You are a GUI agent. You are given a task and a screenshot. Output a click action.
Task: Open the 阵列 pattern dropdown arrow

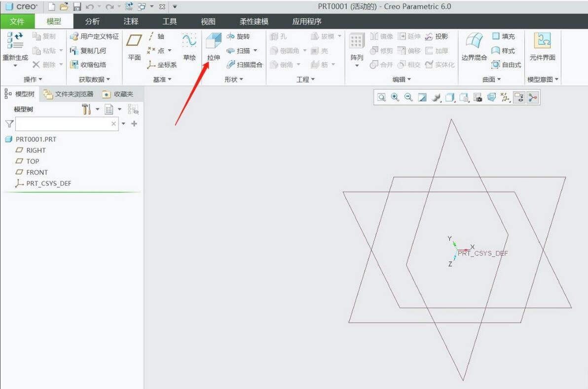click(x=357, y=66)
